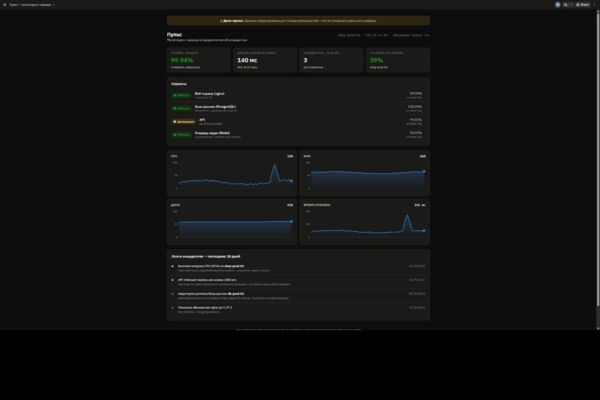Click the yellow demo notice banner
The height and width of the screenshot is (400, 600).
click(298, 21)
